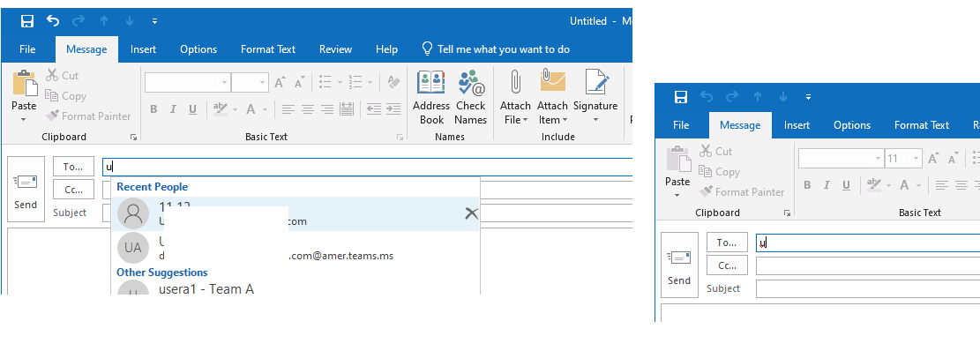This screenshot has height=351, width=980.
Task: Center text in left window
Action: tap(308, 109)
